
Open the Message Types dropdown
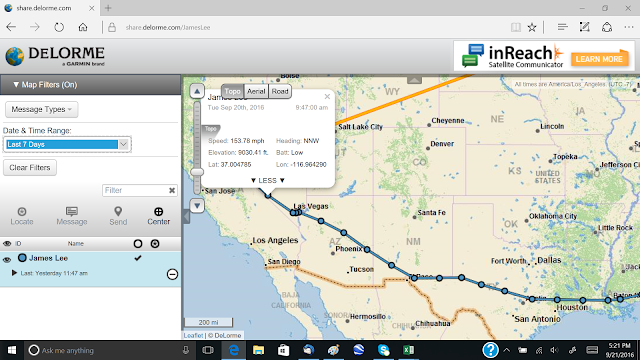pyautogui.click(x=42, y=109)
